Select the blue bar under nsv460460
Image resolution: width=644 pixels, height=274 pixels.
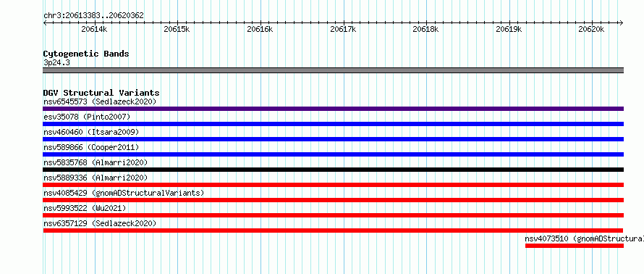(x=333, y=139)
